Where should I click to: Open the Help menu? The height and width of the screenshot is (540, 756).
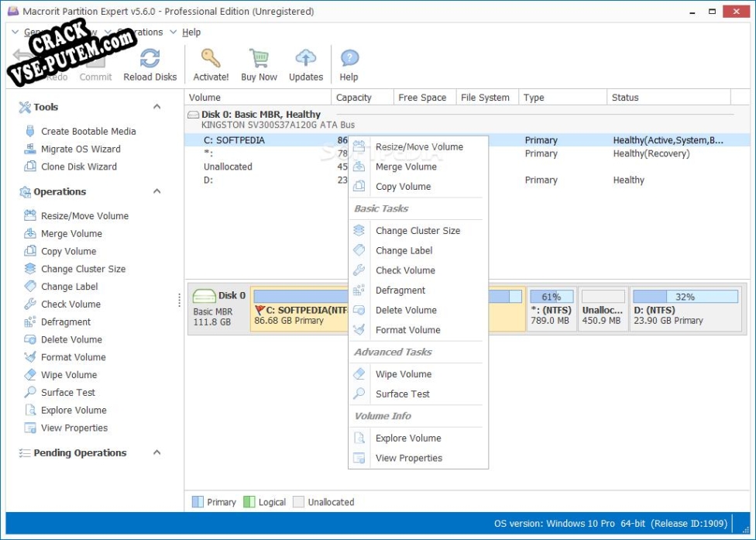(191, 33)
